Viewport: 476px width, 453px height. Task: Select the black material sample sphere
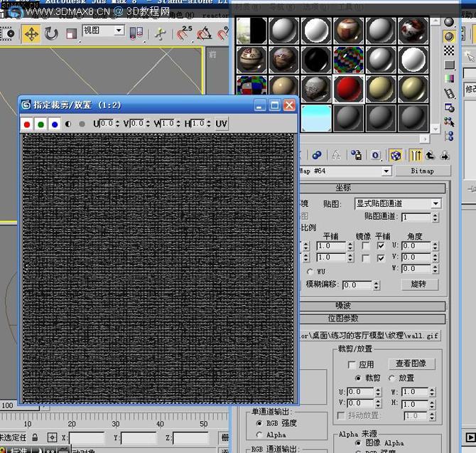(315, 60)
